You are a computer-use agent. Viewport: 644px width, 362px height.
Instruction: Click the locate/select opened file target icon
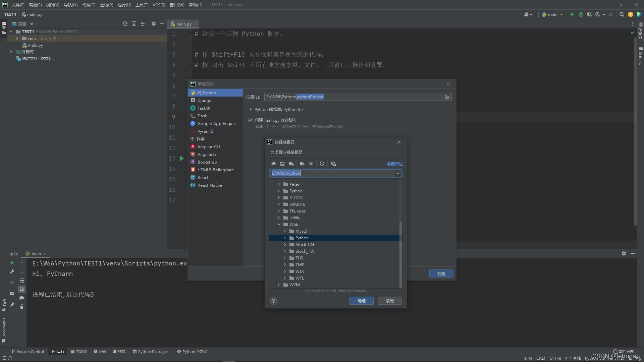click(125, 24)
